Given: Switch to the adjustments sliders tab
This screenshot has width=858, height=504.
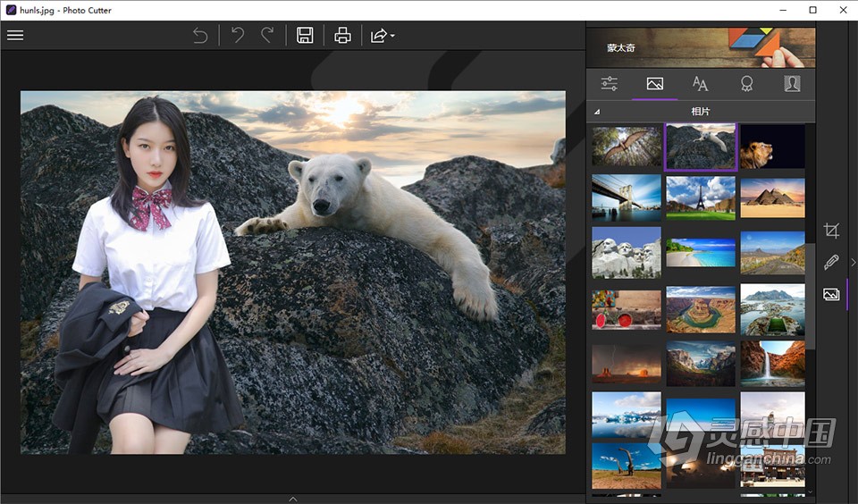Looking at the screenshot, I should coord(609,84).
